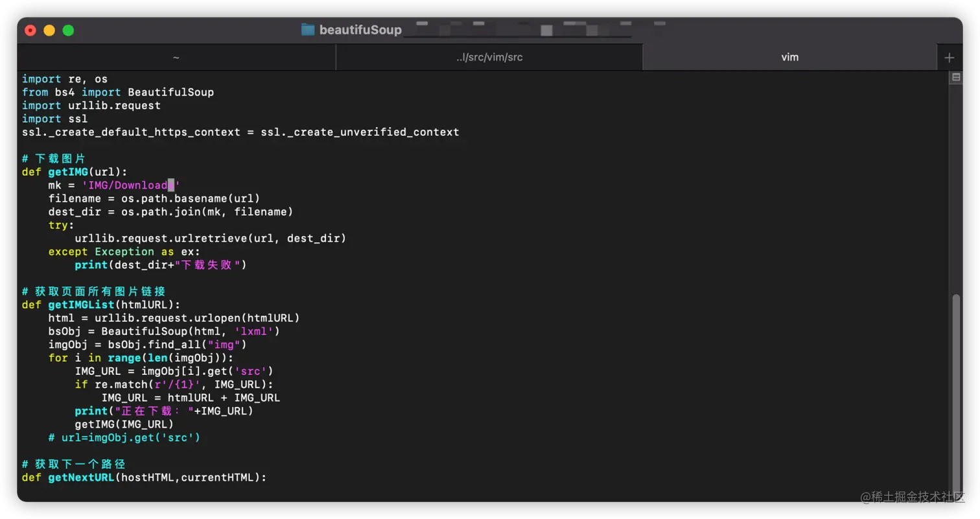Minimize the window with yellow button

point(49,30)
